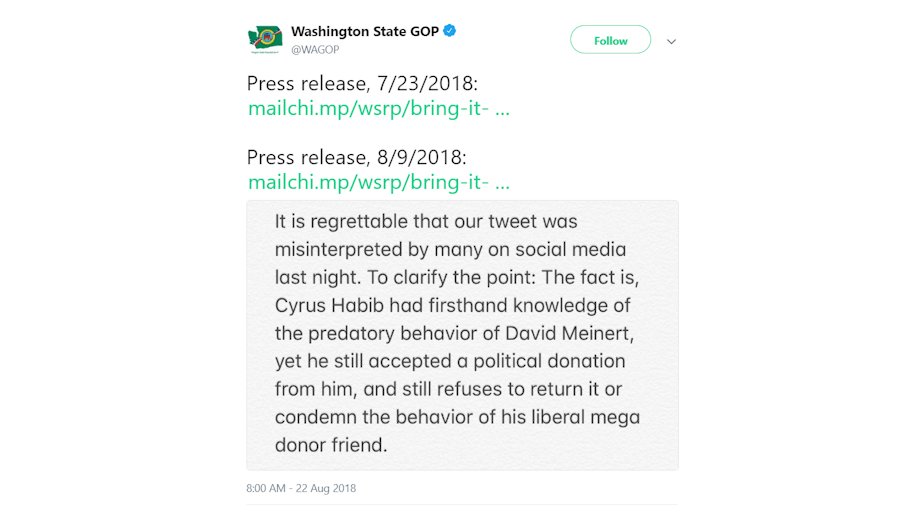
Task: Click the ellipsis ending the first link
Action: 502,112
